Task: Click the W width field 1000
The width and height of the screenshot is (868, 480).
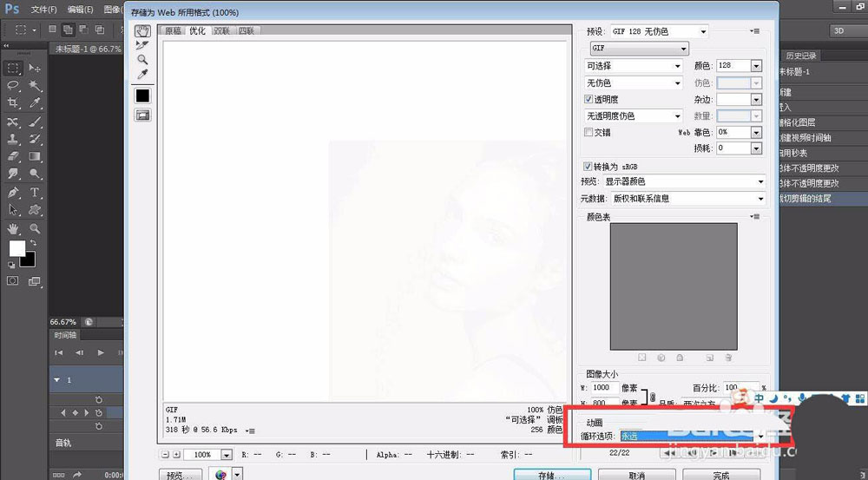Action: coord(605,387)
